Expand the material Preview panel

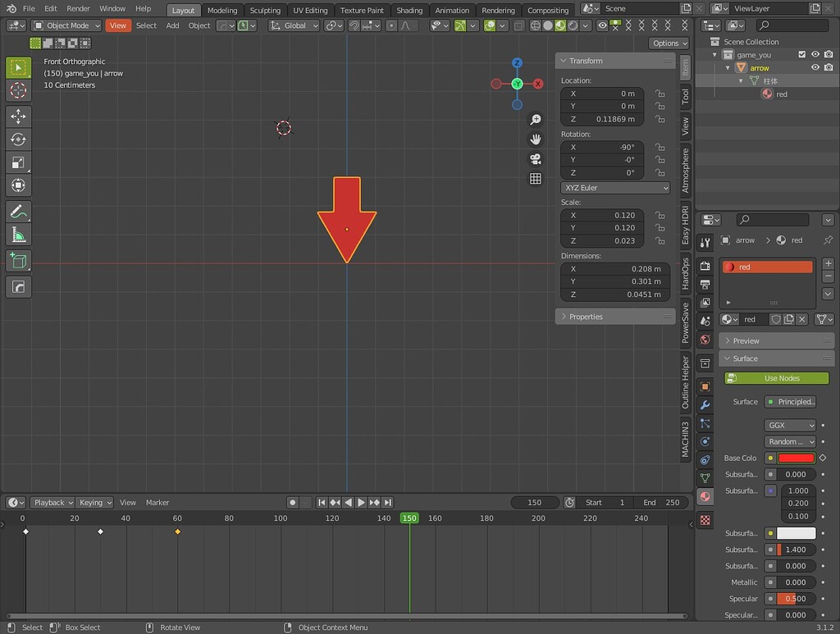click(776, 340)
